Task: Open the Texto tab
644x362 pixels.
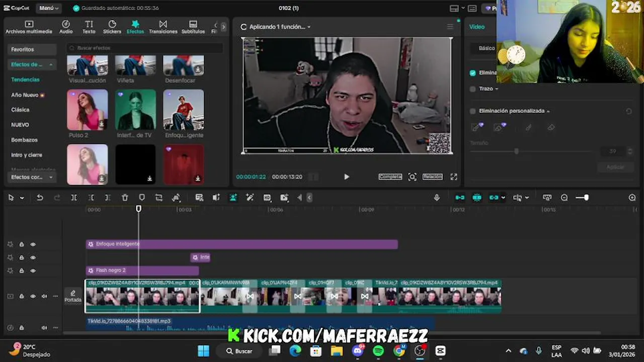Action: click(x=89, y=27)
